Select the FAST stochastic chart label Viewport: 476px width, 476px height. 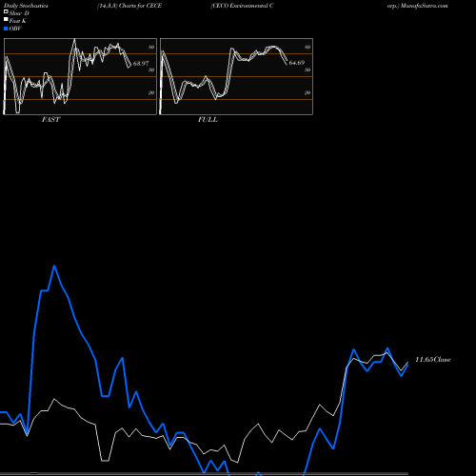[x=50, y=120]
